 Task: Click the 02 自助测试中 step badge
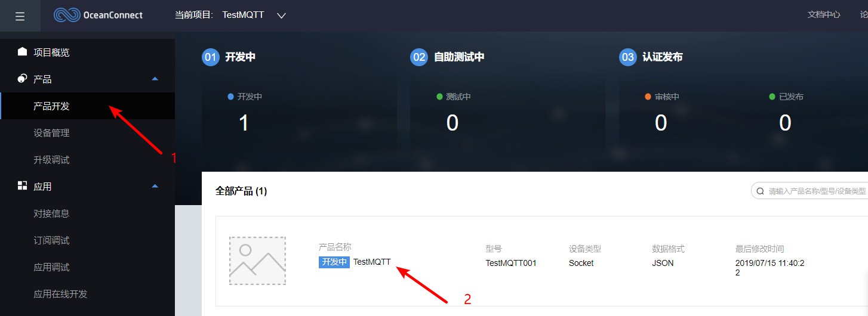(419, 57)
